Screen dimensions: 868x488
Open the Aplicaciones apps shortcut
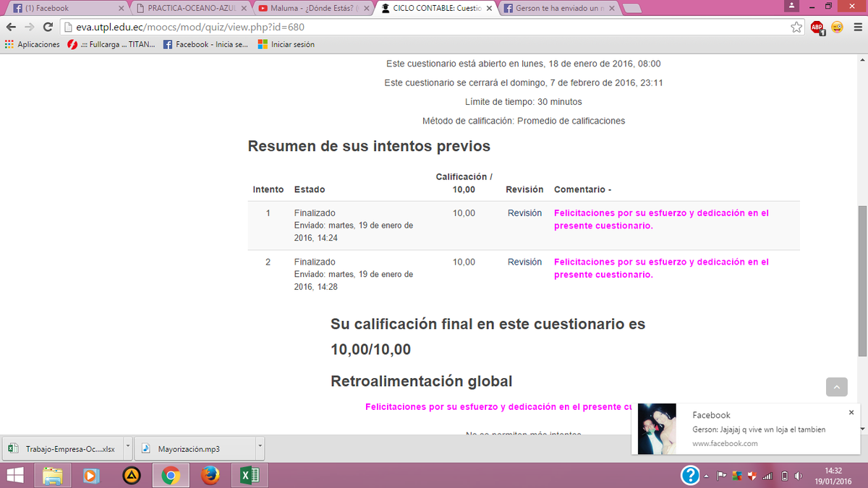click(x=32, y=44)
